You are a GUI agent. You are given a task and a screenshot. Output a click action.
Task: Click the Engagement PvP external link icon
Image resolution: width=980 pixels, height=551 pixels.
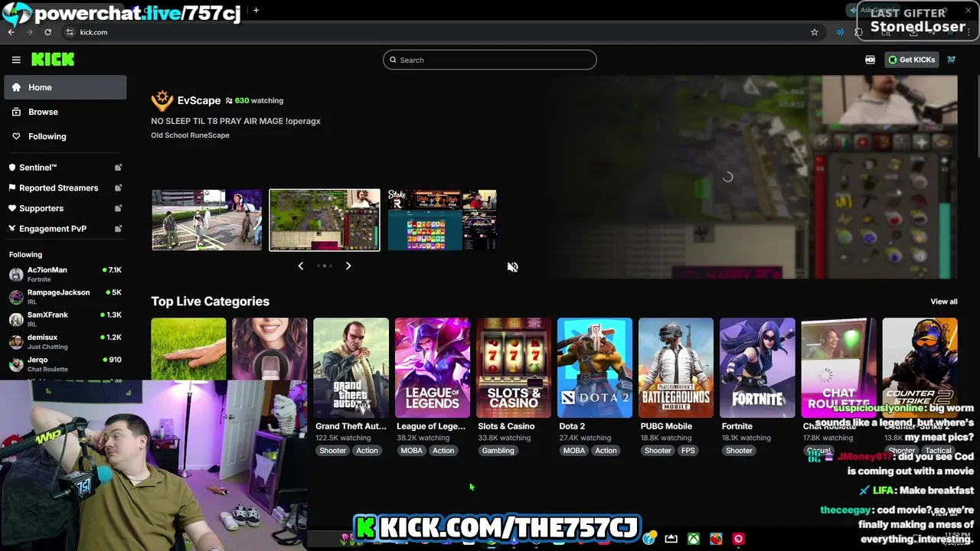coord(118,229)
